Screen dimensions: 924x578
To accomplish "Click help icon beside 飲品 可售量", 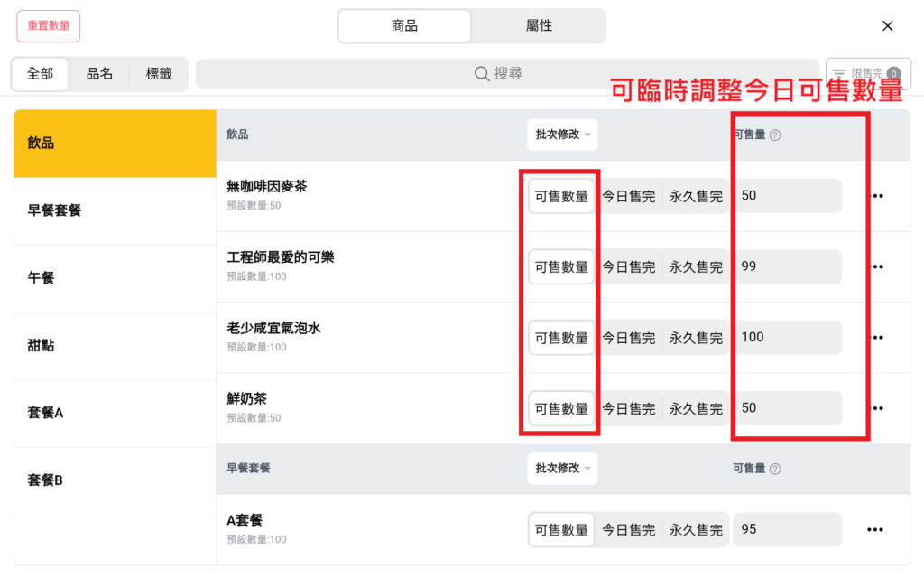I will 775,135.
